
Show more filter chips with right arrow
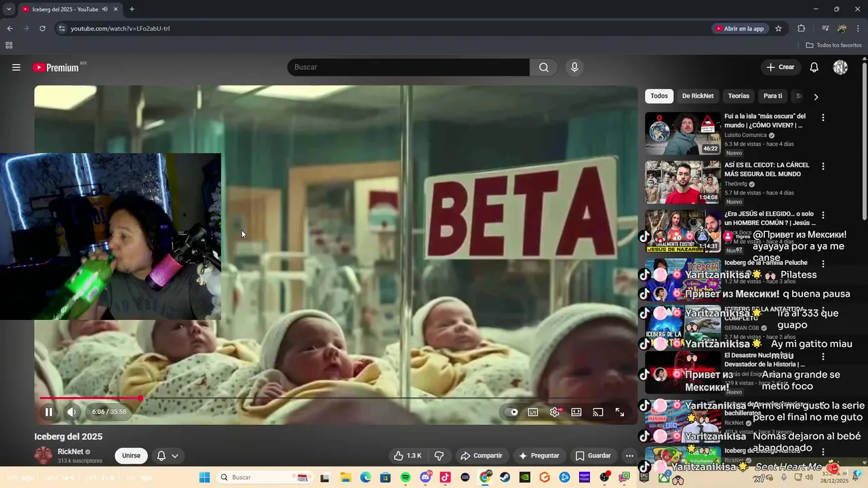coord(816,96)
